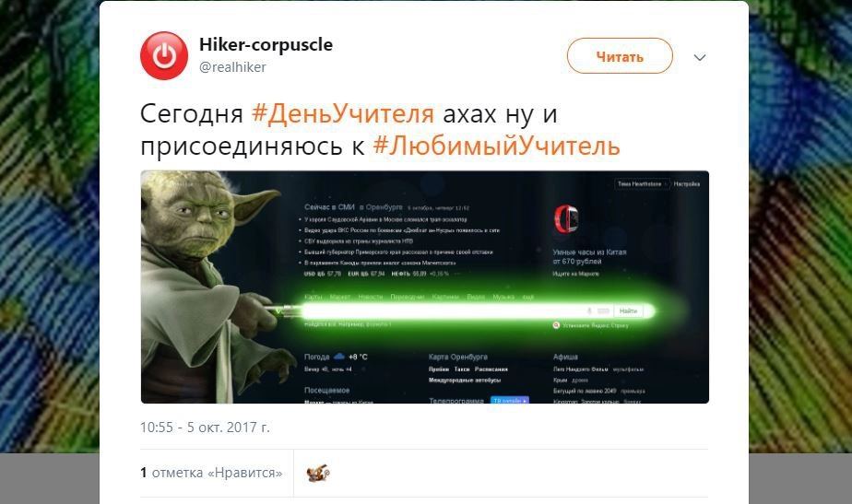Click the red smartwatch ad image

566,219
